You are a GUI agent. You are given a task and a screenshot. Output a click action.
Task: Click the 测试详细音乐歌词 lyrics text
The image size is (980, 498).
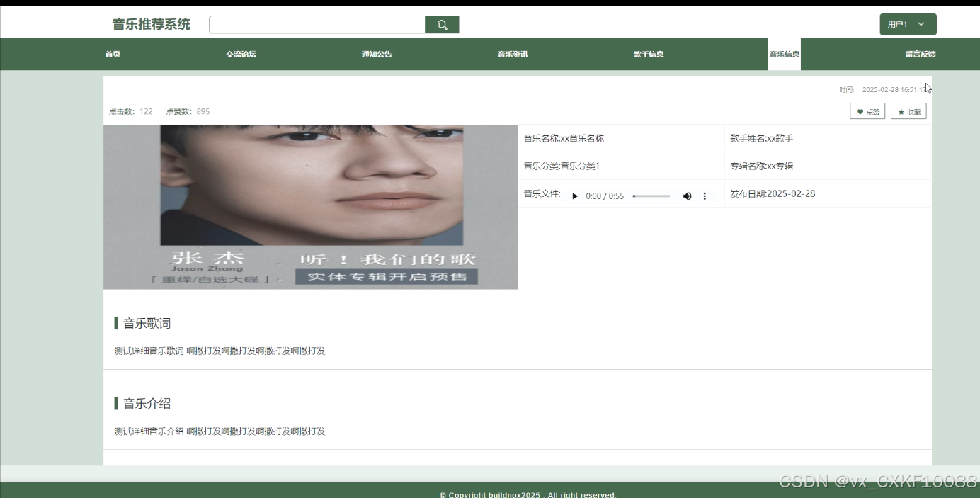pos(220,351)
